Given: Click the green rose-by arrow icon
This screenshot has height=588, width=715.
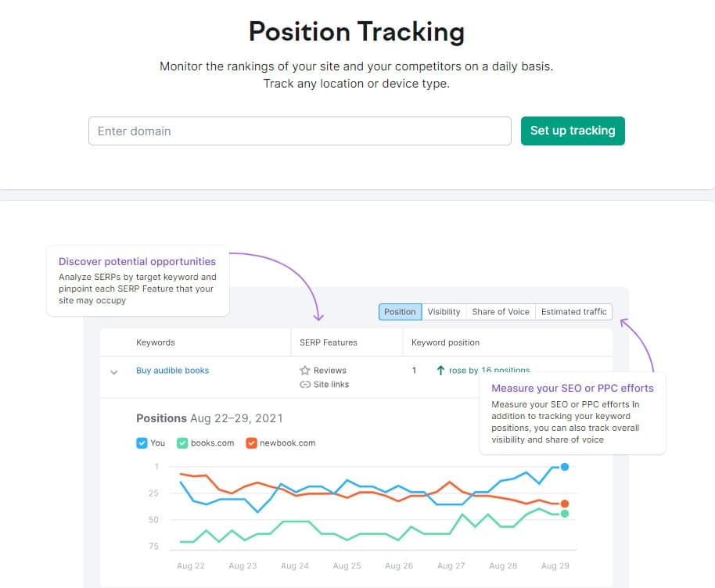Looking at the screenshot, I should coord(440,371).
